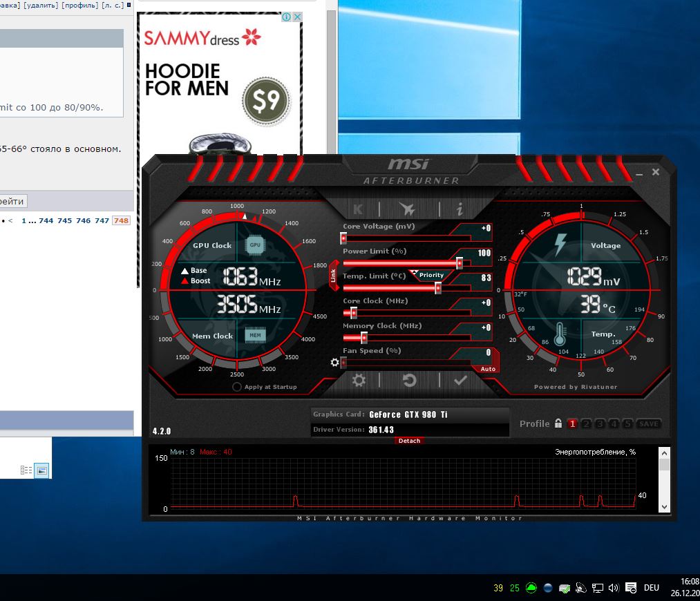Open the volume speaker tray icon
The image size is (700, 601).
614,588
